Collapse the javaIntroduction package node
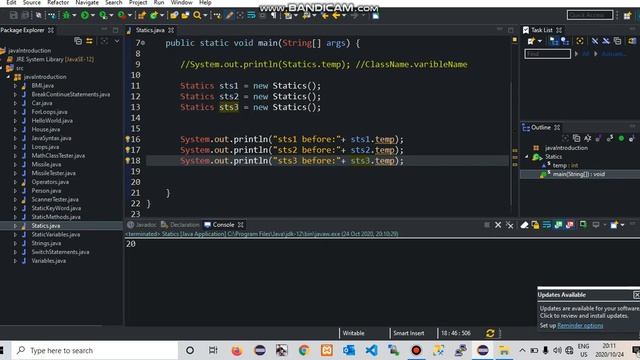This screenshot has height=360, width=640. [x=8, y=77]
